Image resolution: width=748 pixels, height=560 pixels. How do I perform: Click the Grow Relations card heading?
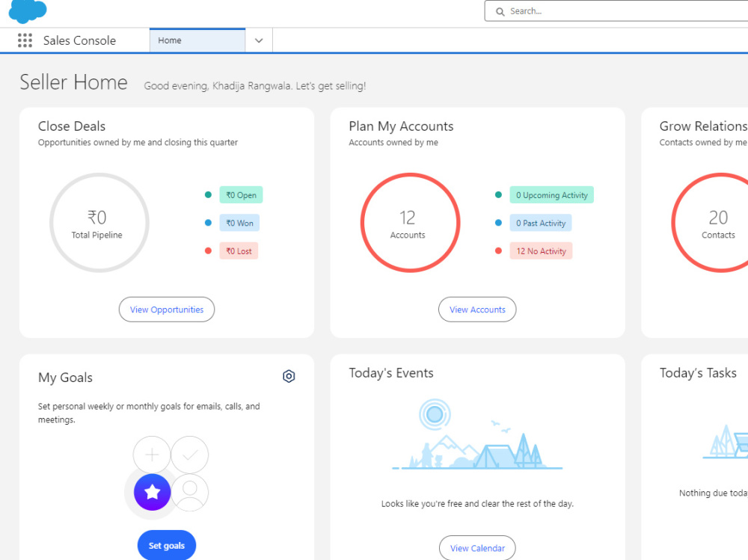pos(704,126)
